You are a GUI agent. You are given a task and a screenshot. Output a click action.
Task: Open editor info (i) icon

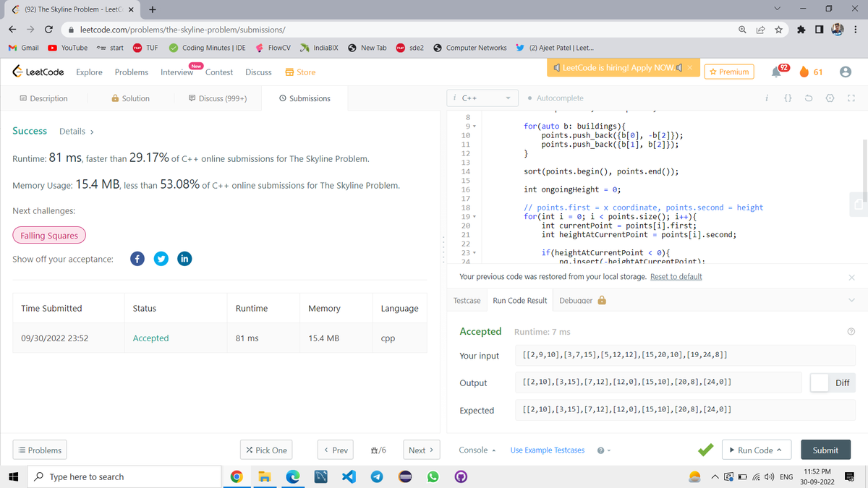point(766,98)
